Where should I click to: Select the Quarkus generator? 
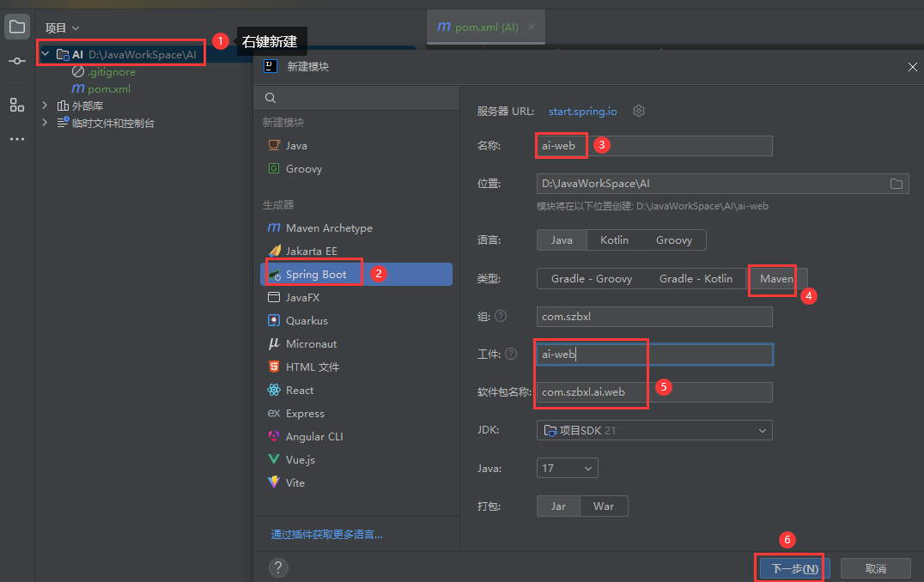356,321
